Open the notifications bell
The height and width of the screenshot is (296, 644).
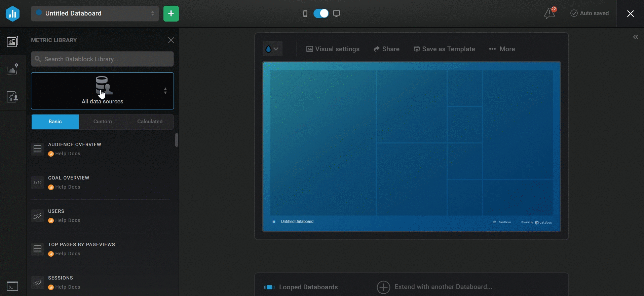point(550,13)
